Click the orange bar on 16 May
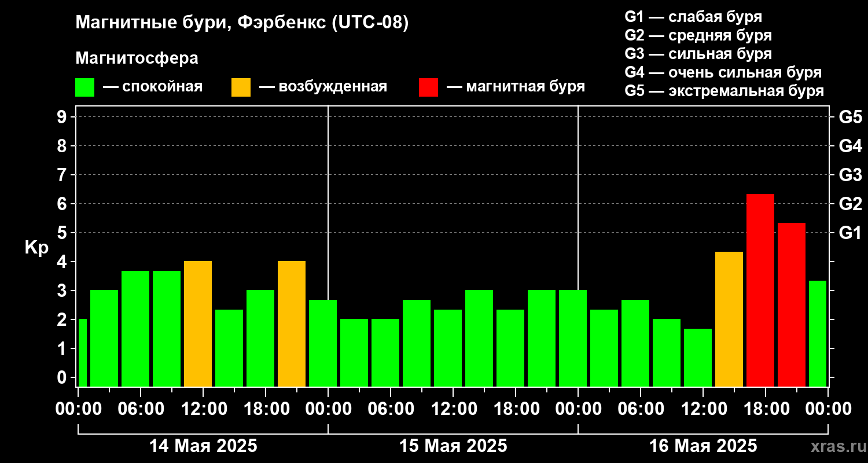Image resolution: width=868 pixels, height=463 pixels. point(729,319)
